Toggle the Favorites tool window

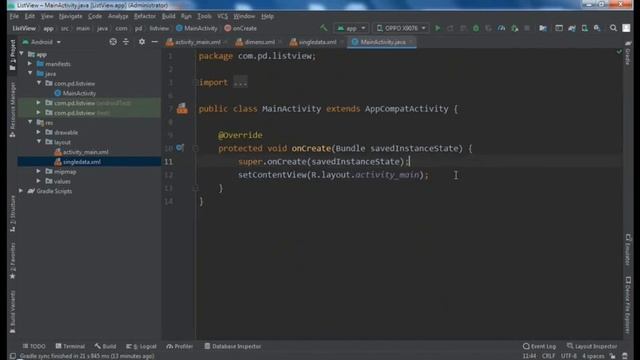(13, 260)
